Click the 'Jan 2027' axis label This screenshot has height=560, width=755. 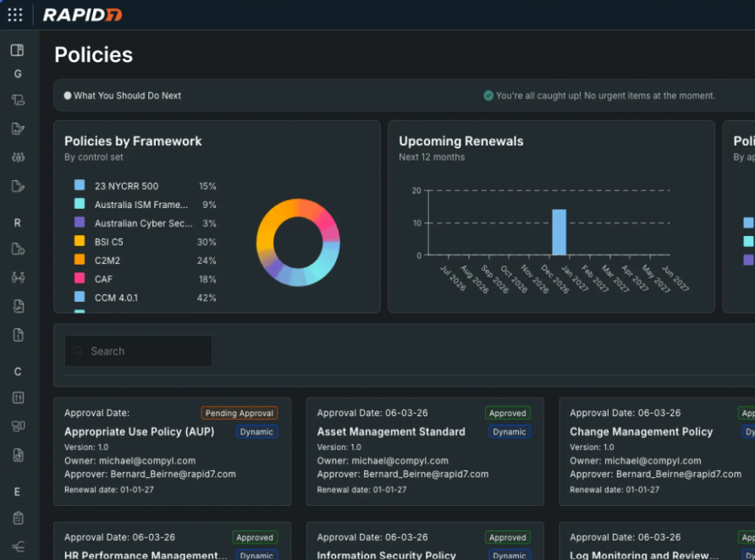click(576, 278)
